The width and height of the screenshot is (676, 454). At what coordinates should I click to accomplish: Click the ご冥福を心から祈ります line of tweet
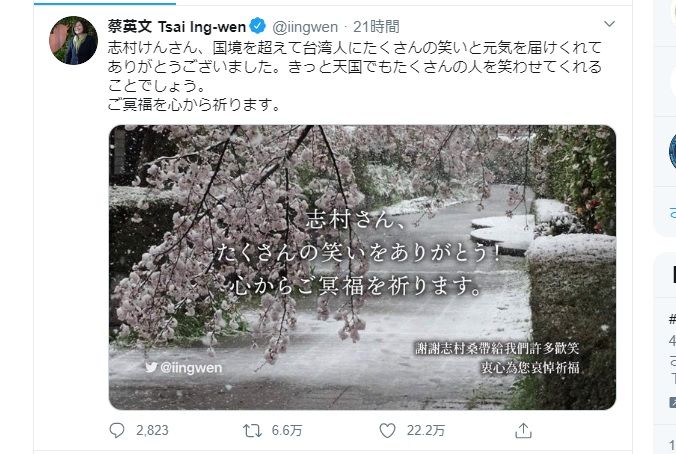(194, 104)
